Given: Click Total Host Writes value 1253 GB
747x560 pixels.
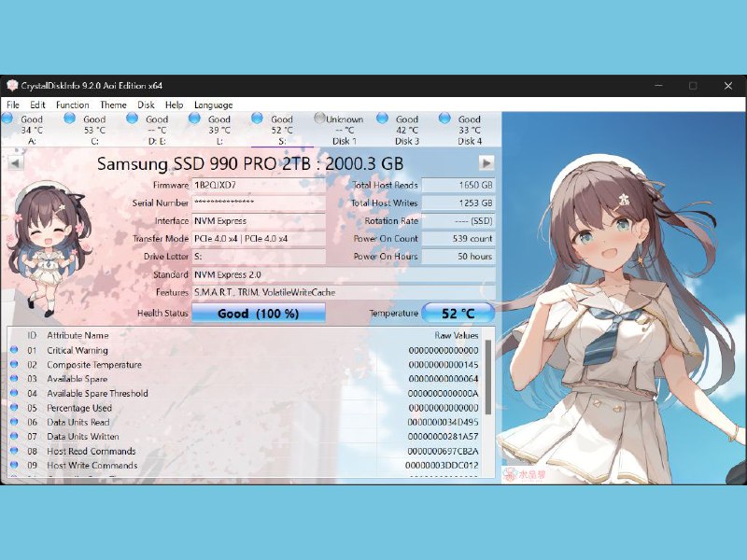Looking at the screenshot, I should click(458, 203).
